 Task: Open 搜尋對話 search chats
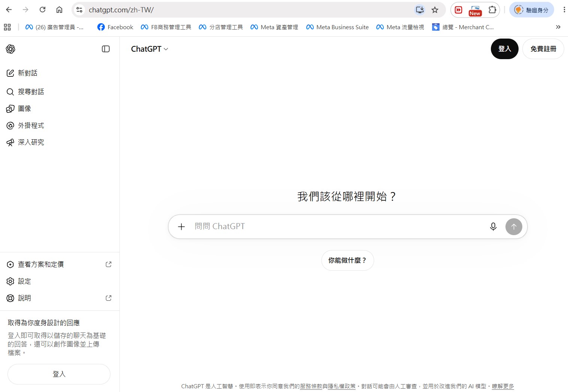click(25, 92)
